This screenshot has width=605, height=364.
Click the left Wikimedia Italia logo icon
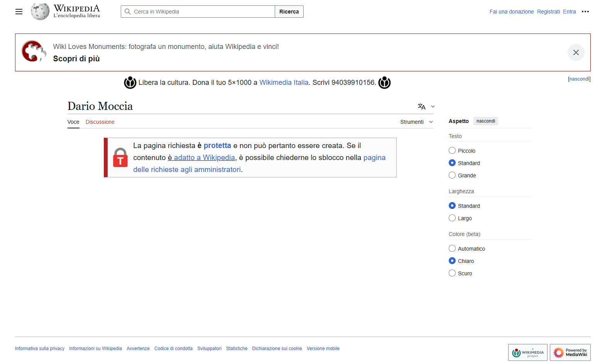130,83
